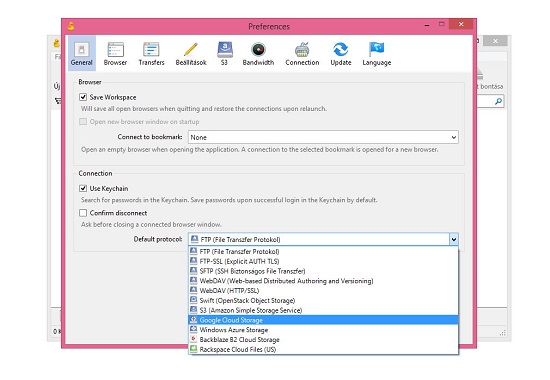Choose Google Cloud Storage from list
This screenshot has width=550, height=380.
323,320
